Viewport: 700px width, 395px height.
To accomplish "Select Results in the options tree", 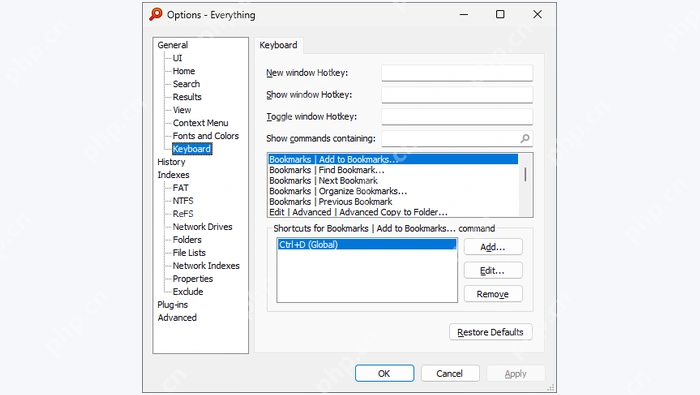I will (x=187, y=97).
